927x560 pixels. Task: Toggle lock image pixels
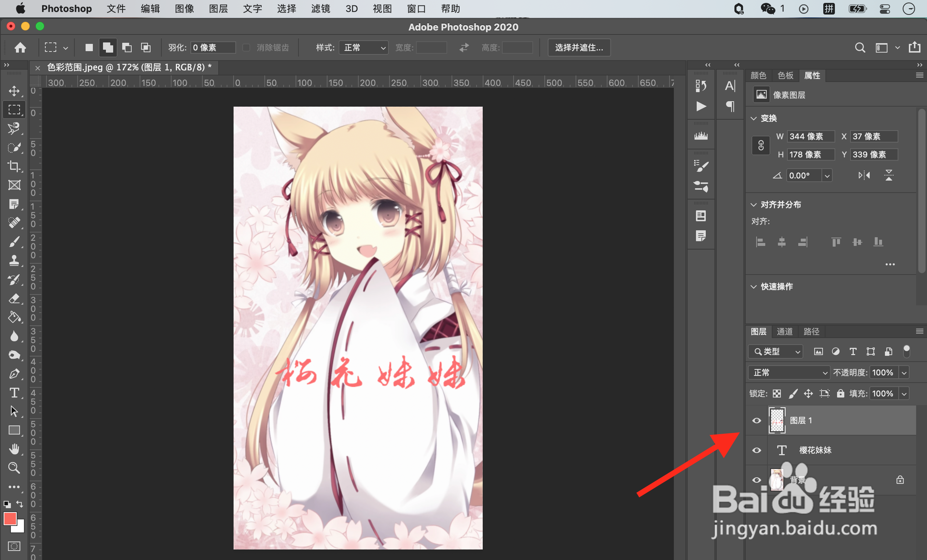(x=793, y=394)
